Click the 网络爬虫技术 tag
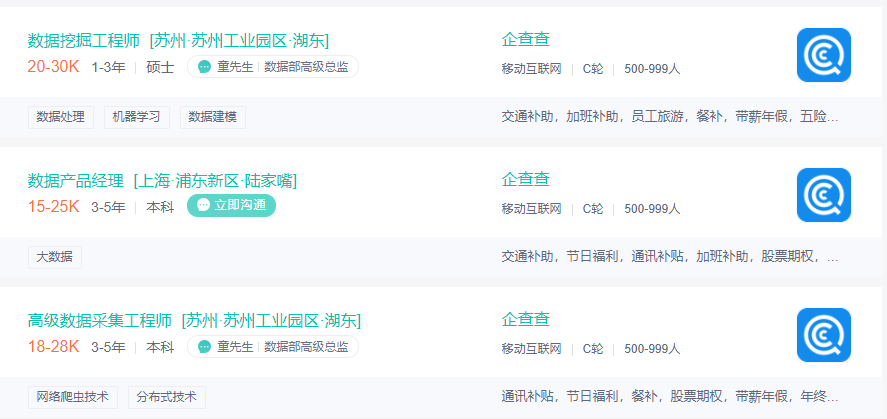The height and width of the screenshot is (419, 887). point(73,397)
